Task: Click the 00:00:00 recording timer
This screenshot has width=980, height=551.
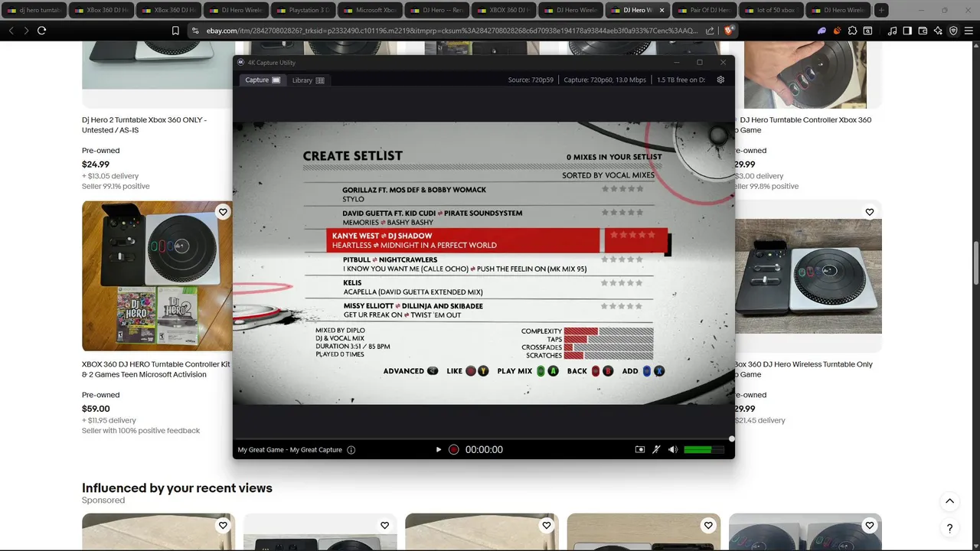Action: point(484,450)
